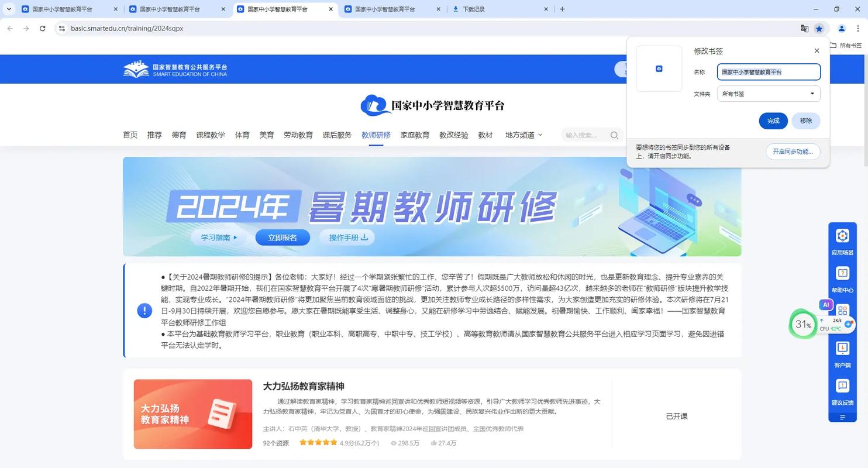Open the 文件夹 dropdown in bookmark dialog

(x=769, y=94)
